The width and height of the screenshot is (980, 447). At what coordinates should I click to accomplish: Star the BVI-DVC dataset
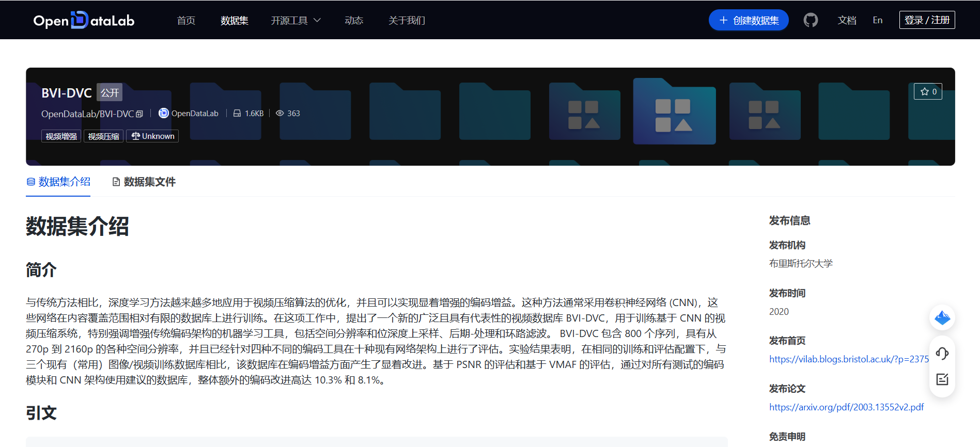point(928,91)
